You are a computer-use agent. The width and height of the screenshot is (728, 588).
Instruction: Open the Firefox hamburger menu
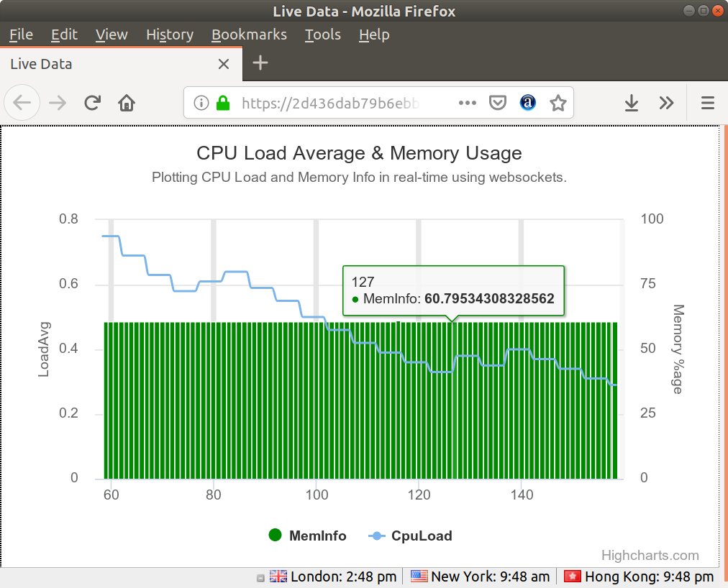click(707, 104)
